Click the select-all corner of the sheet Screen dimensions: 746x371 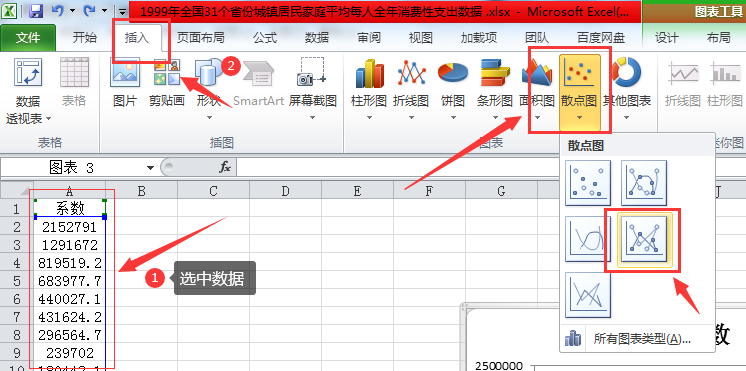coord(17,191)
